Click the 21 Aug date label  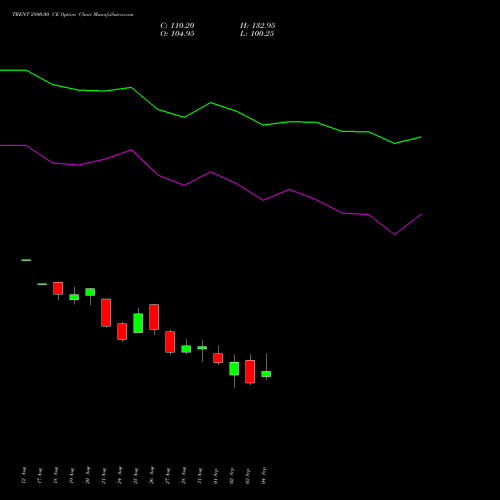(x=103, y=475)
